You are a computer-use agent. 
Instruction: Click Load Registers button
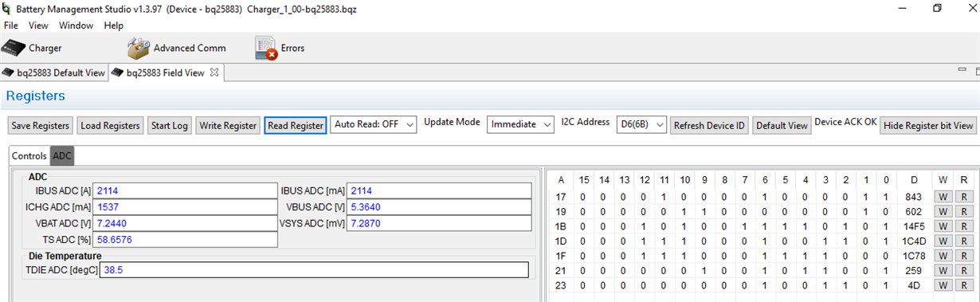click(x=111, y=125)
